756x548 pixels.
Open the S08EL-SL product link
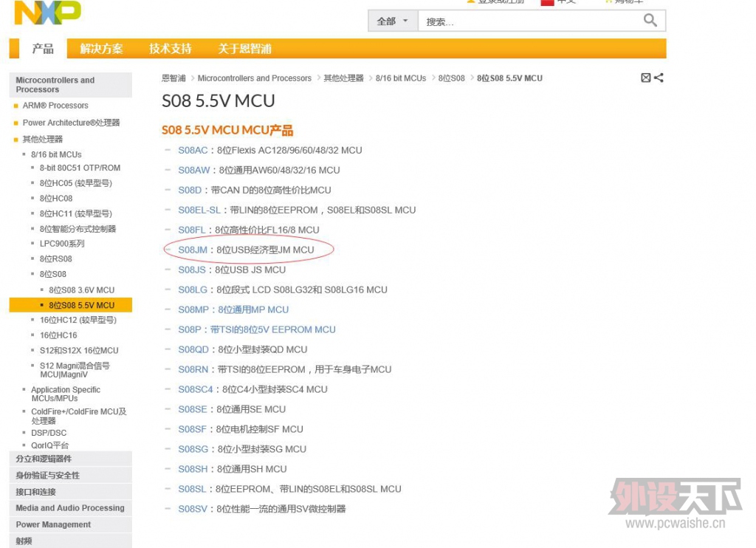pos(199,210)
